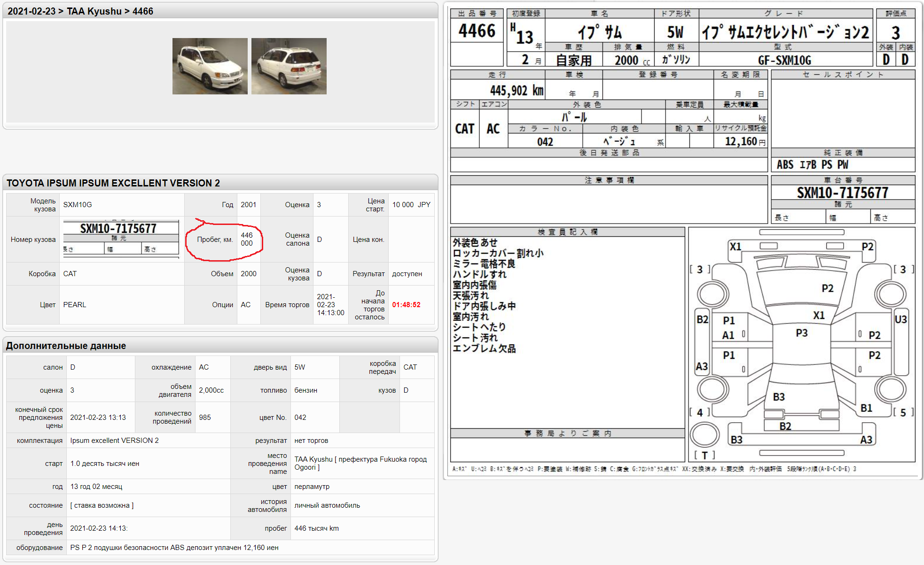The height and width of the screenshot is (565, 924).
Task: Click the TAA Kyushu breadcrumb text
Action: 94,11
